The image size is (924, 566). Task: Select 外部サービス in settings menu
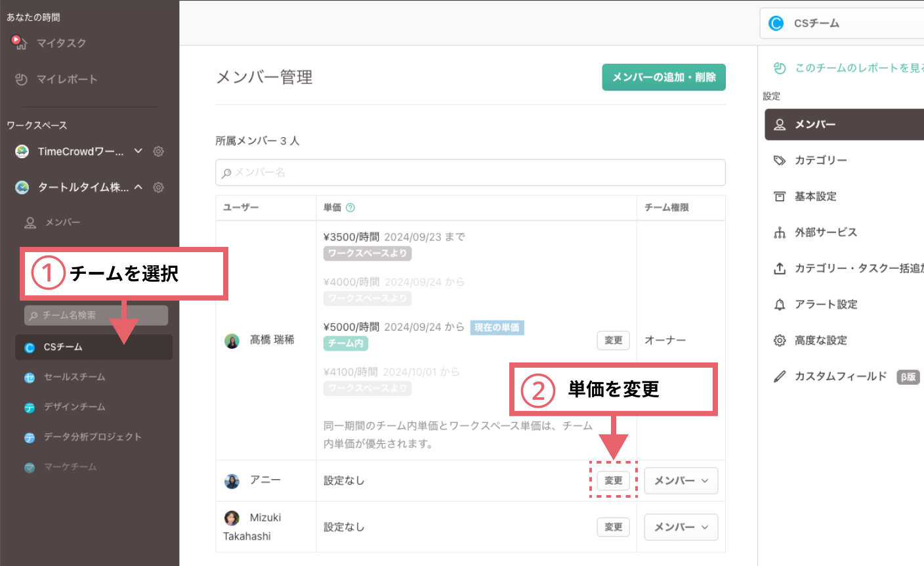826,232
